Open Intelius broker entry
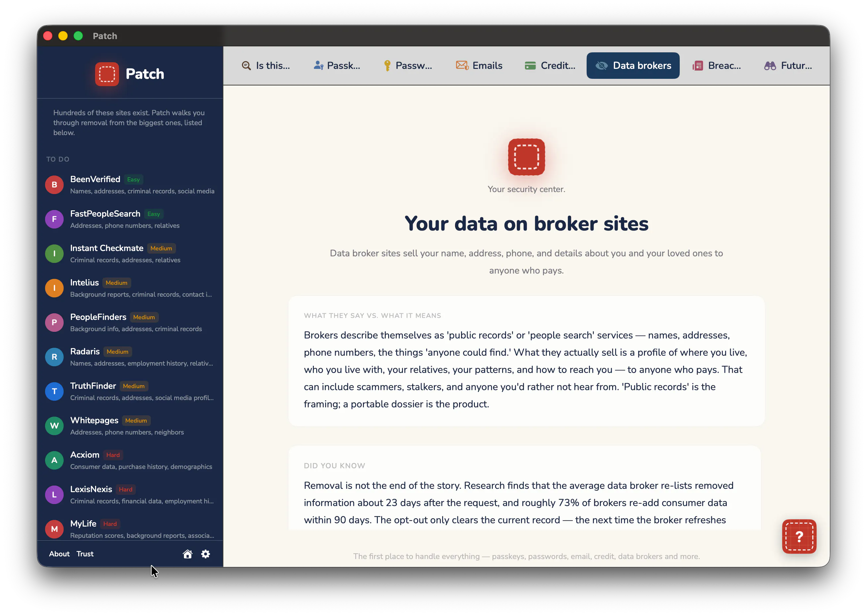The image size is (867, 616). (130, 288)
